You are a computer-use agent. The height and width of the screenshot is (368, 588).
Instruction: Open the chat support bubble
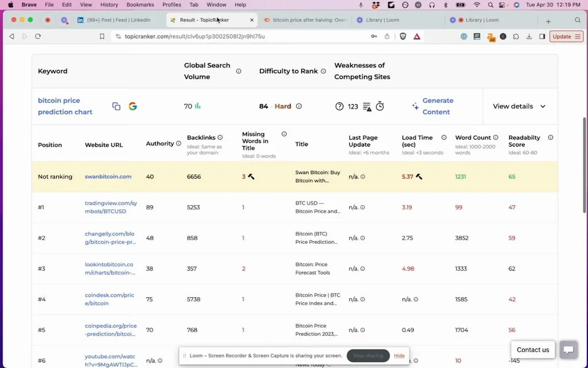(568, 350)
